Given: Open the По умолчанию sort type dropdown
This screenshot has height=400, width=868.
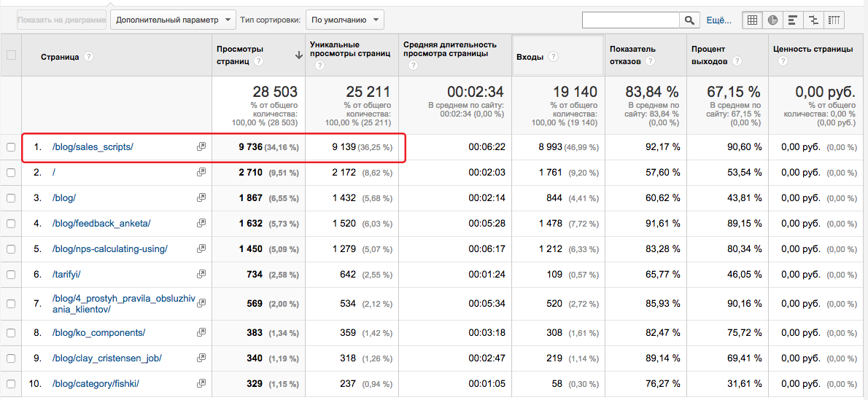Looking at the screenshot, I should 345,20.
